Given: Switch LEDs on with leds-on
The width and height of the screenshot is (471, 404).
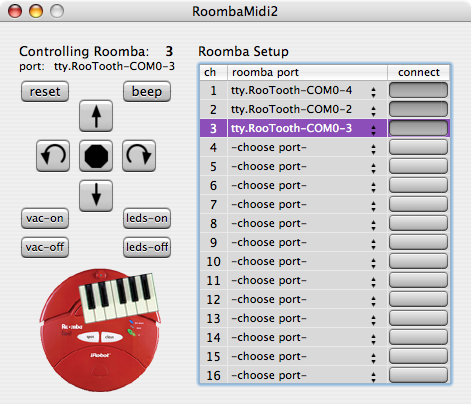Looking at the screenshot, I should pyautogui.click(x=147, y=218).
